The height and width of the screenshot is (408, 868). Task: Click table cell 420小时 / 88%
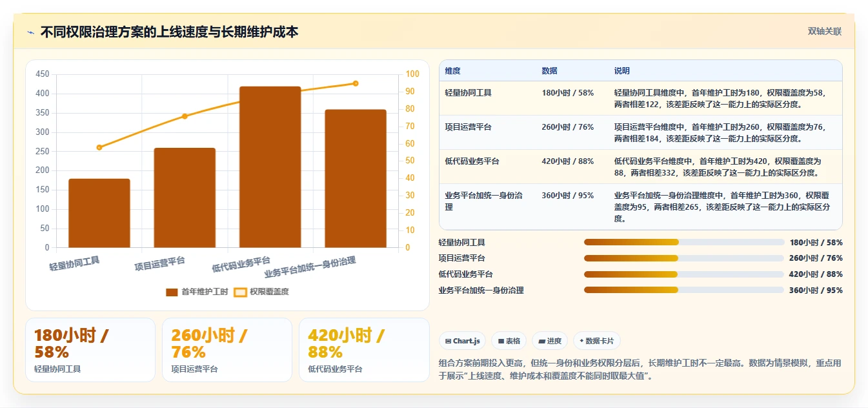pyautogui.click(x=568, y=161)
